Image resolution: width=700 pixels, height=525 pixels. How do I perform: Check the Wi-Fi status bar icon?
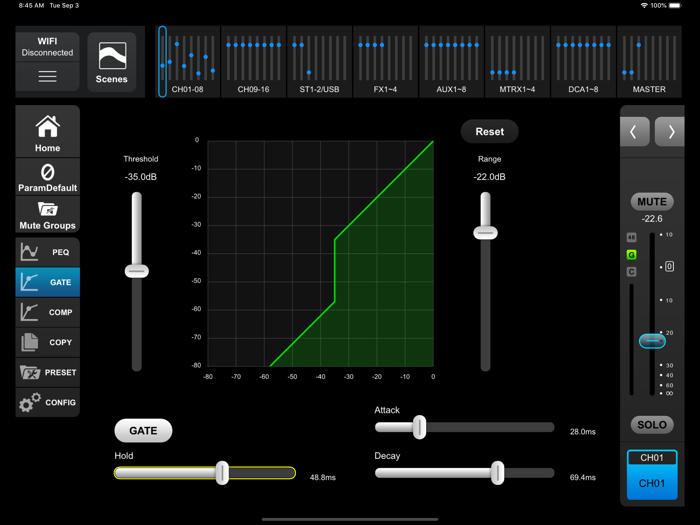[x=644, y=5]
